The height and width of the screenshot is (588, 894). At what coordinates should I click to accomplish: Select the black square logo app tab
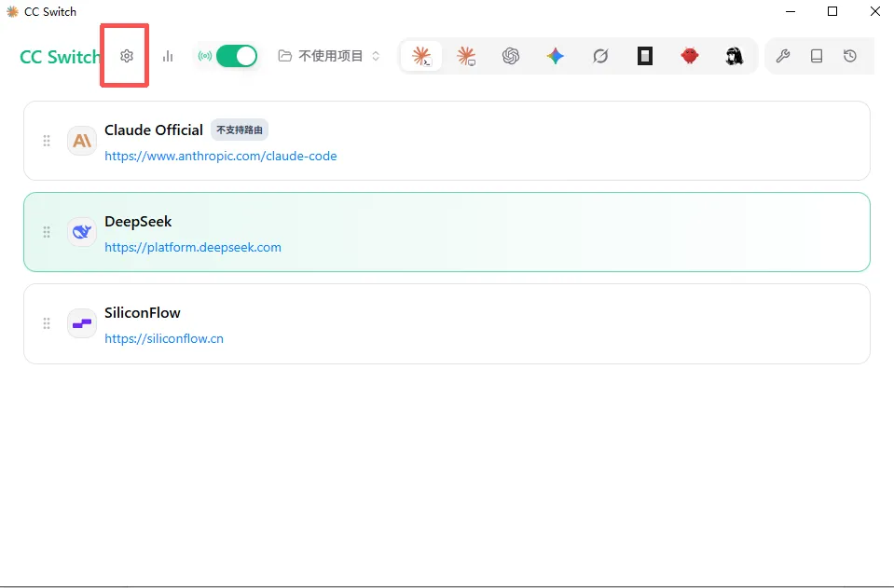[645, 56]
